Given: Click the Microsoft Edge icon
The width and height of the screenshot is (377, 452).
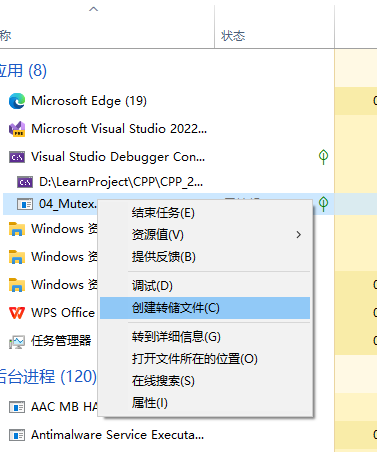Looking at the screenshot, I should click(x=17, y=101).
